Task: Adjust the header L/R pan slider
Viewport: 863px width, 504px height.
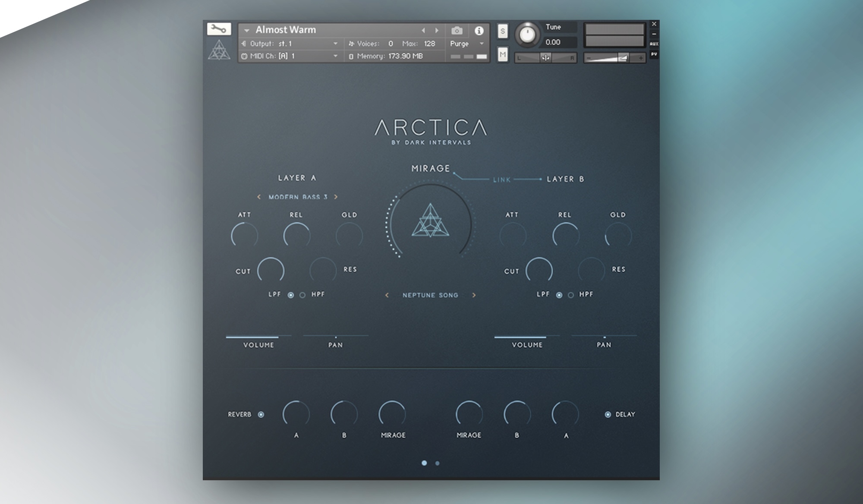Action: 546,58
